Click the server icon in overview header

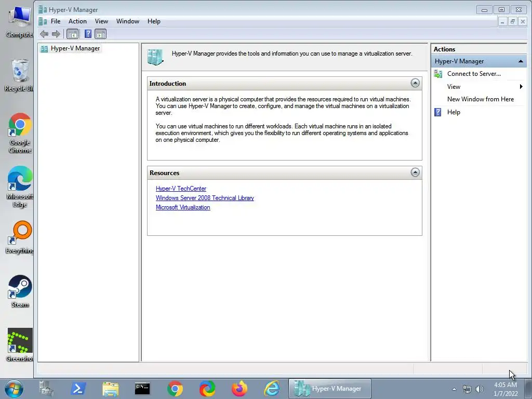(x=155, y=57)
